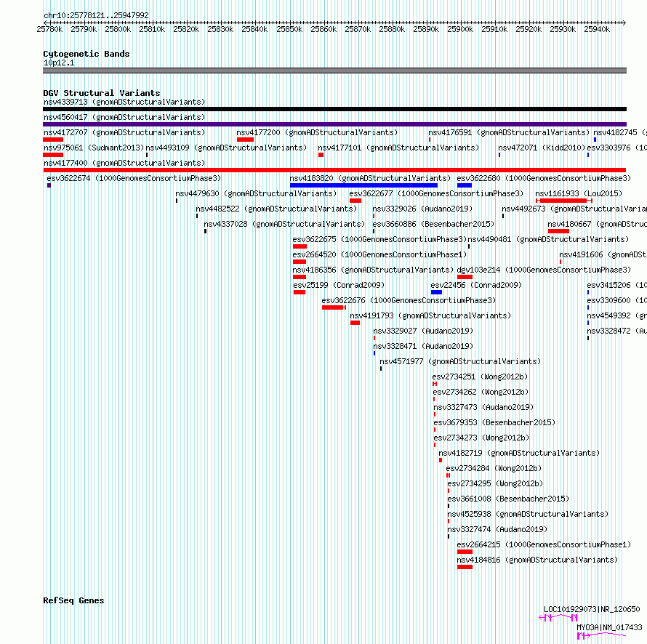The image size is (647, 644).
Task: Open the nsv4177200 variant label
Action: click(x=317, y=132)
